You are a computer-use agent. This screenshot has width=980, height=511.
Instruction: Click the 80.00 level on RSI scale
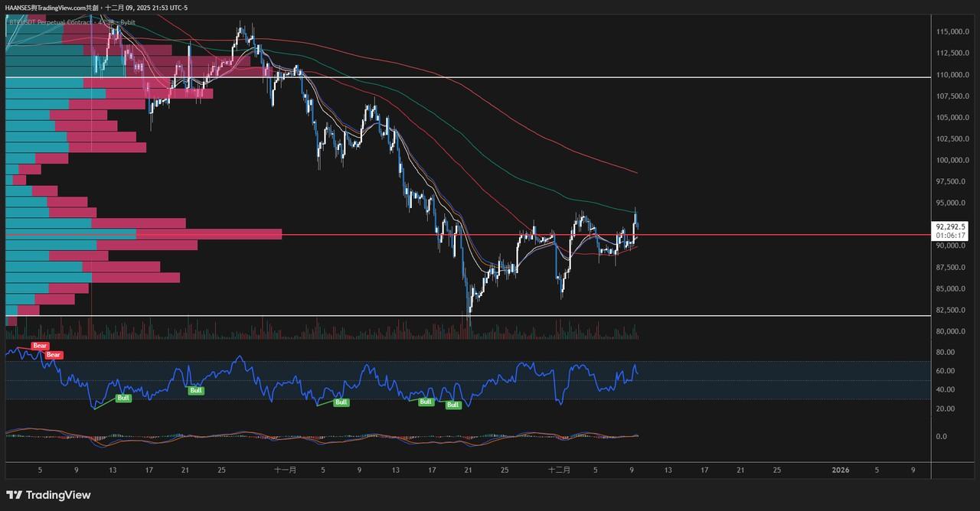(x=946, y=353)
